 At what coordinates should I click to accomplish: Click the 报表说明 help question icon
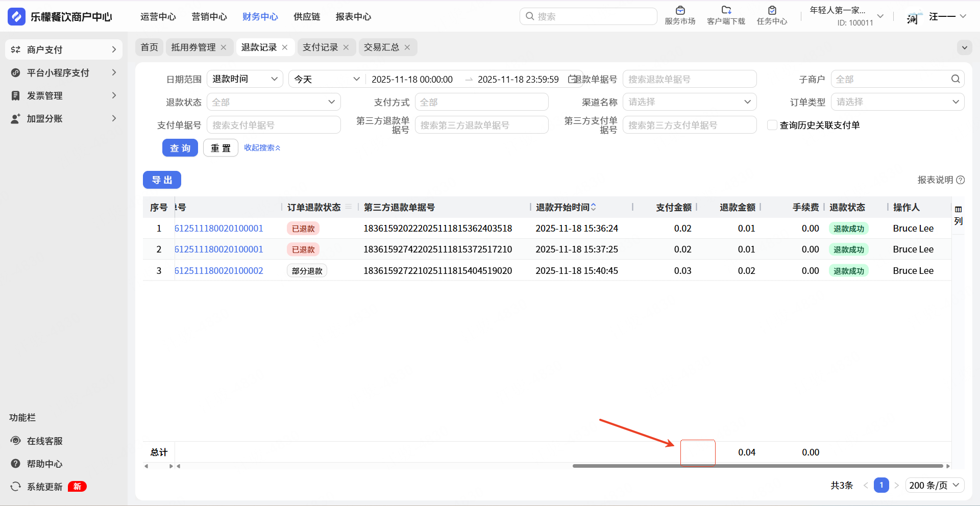(x=961, y=180)
